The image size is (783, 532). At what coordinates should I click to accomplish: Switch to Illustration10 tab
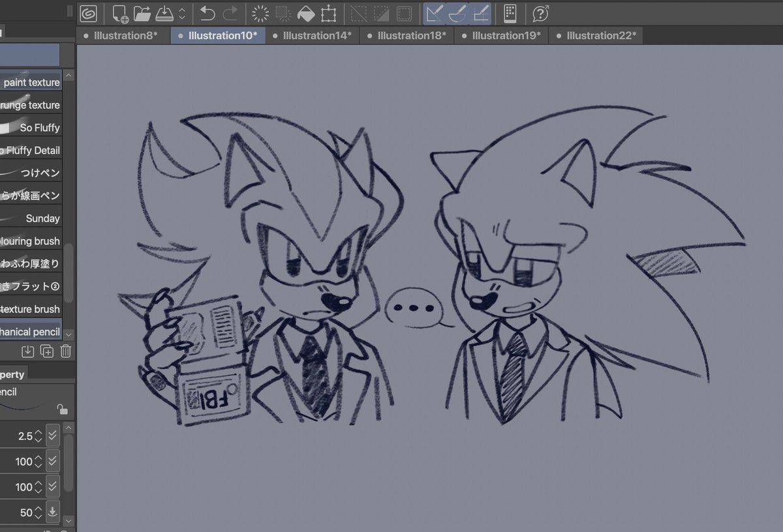pyautogui.click(x=218, y=36)
